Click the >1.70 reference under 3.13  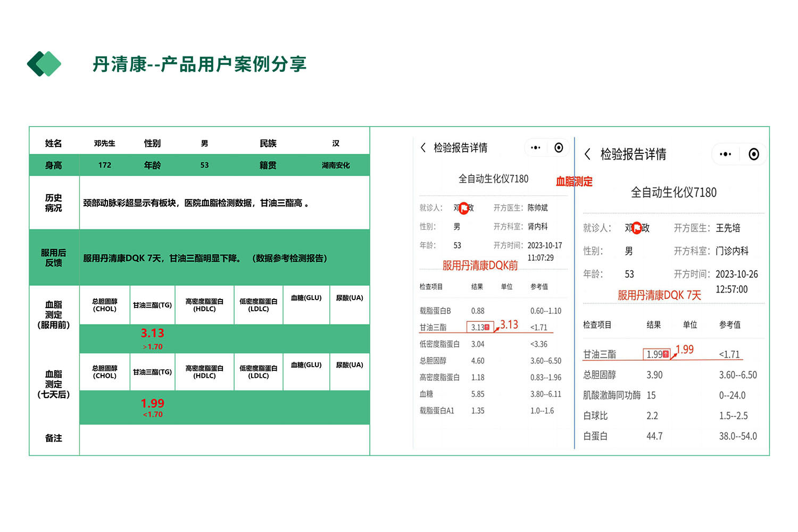pos(153,346)
